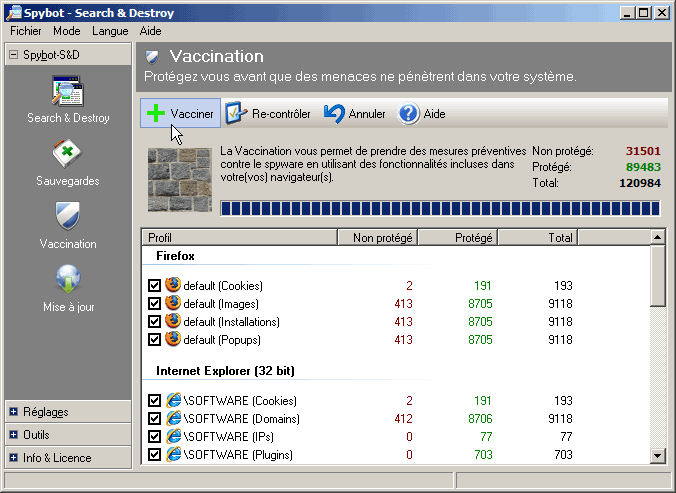Sort by the Non protégé column header
The height and width of the screenshot is (493, 676).
pyautogui.click(x=377, y=238)
